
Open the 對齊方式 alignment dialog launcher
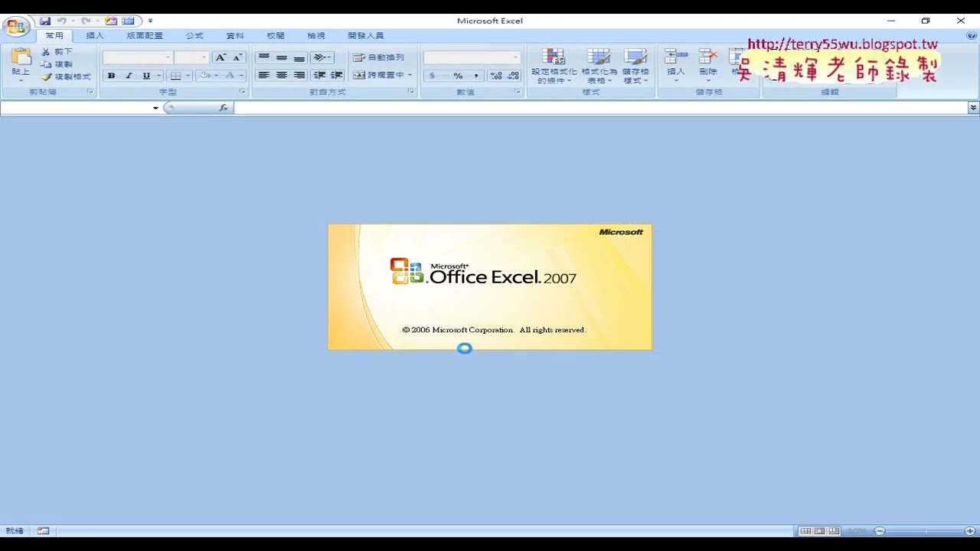(410, 92)
